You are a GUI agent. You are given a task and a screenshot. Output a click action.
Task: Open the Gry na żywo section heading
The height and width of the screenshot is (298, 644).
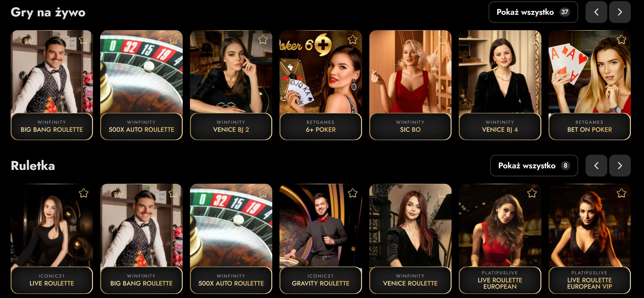pos(48,12)
